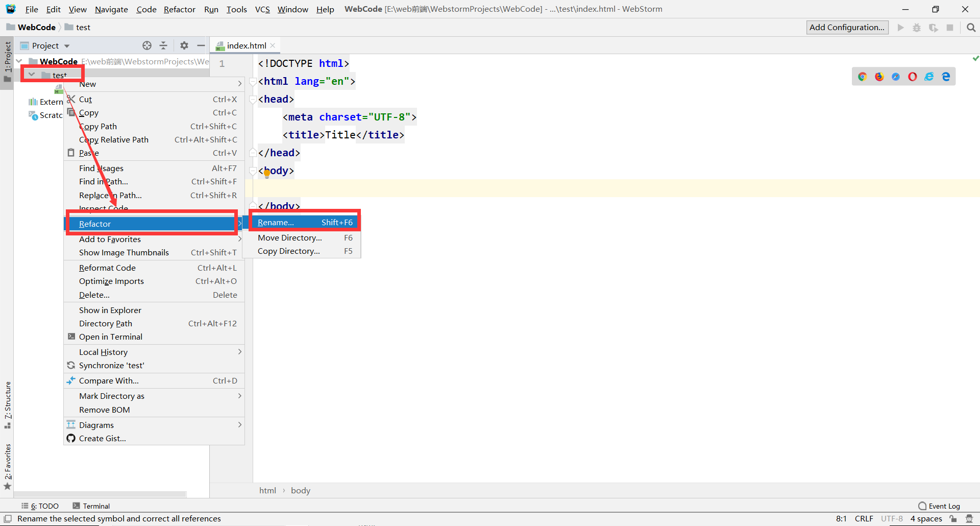Viewport: 980px width, 526px height.
Task: Toggle the 6: TODO tool window
Action: point(40,506)
